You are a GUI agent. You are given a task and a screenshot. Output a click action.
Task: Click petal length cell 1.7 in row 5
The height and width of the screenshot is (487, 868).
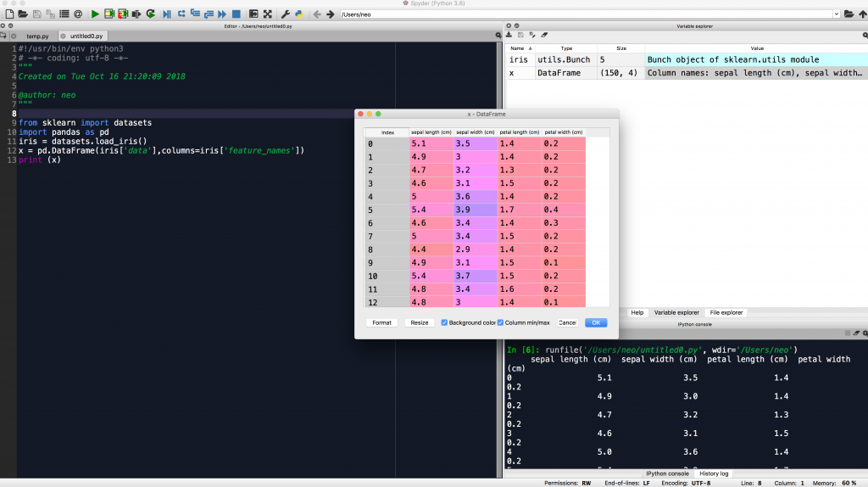pos(520,210)
